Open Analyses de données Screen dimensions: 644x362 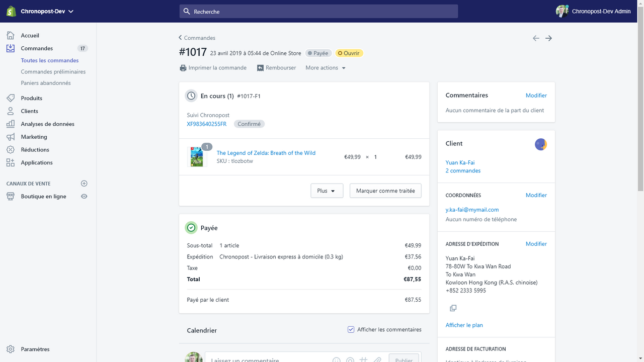tap(47, 124)
